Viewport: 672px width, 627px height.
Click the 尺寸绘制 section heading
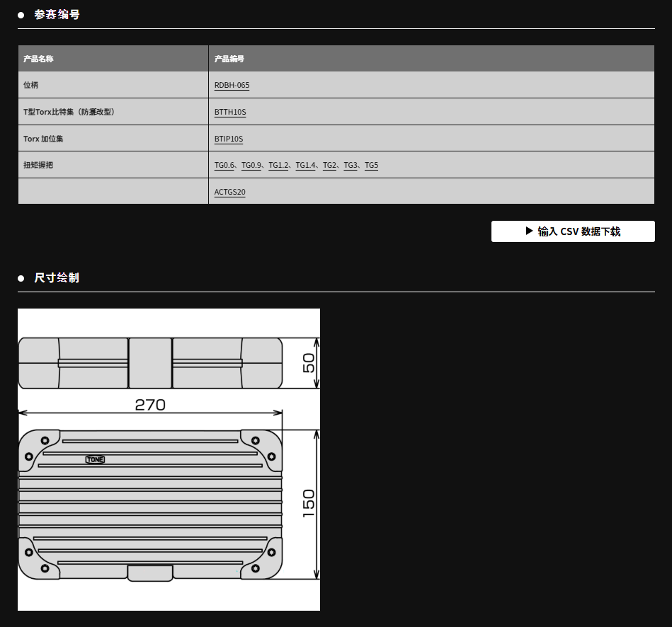tap(57, 278)
